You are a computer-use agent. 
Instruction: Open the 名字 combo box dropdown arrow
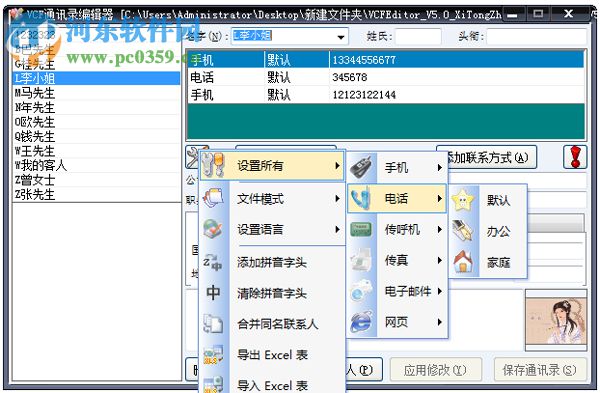tap(340, 37)
